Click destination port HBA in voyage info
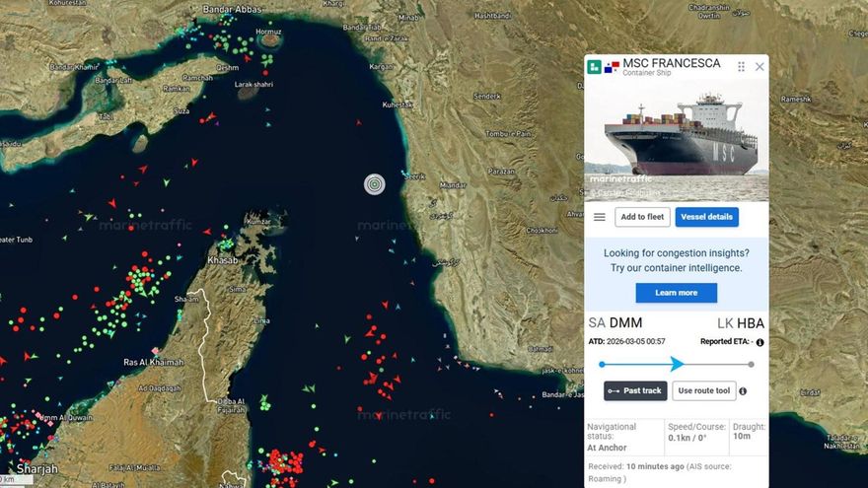 pyautogui.click(x=750, y=323)
